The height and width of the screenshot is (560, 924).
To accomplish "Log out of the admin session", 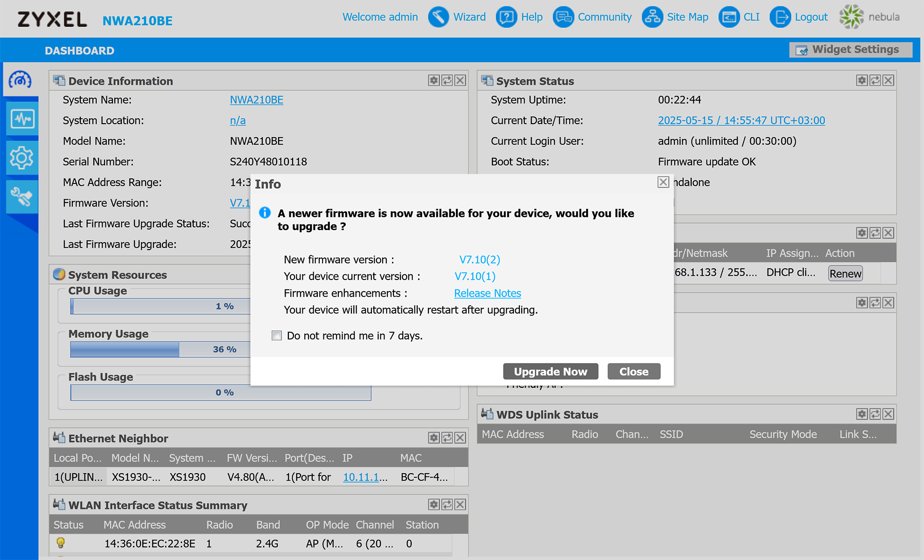I will [798, 17].
